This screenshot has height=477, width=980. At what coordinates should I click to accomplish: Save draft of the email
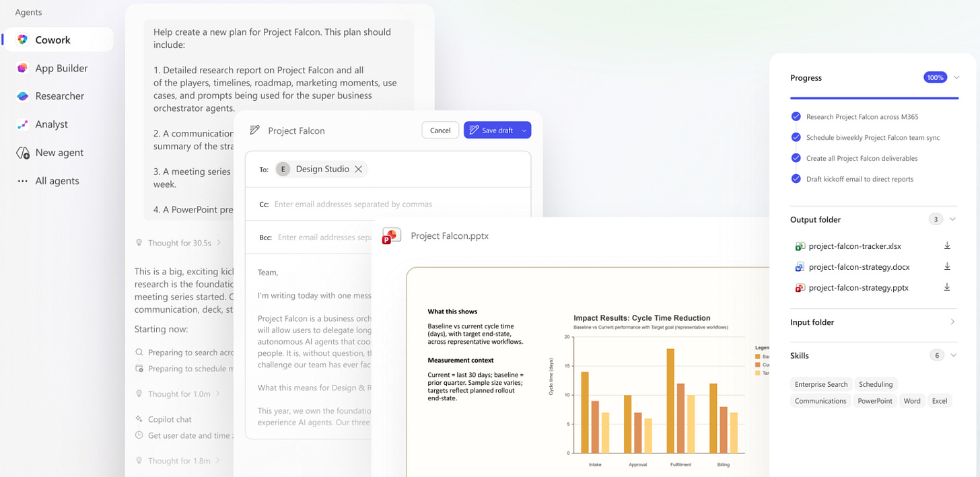491,131
